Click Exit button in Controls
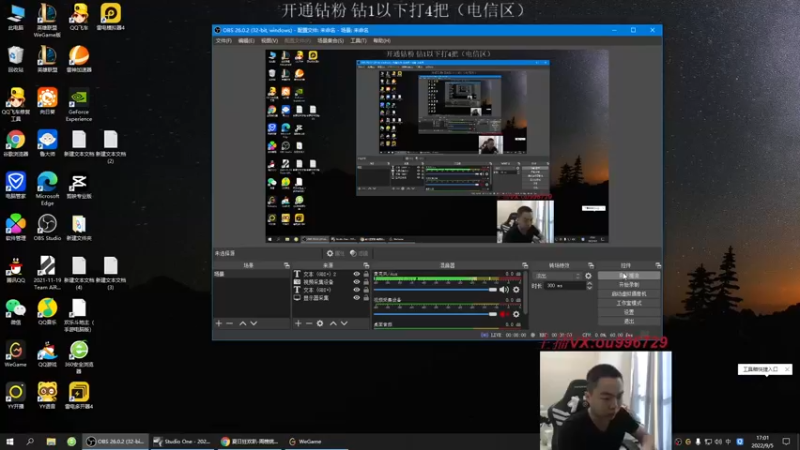 [x=629, y=321]
